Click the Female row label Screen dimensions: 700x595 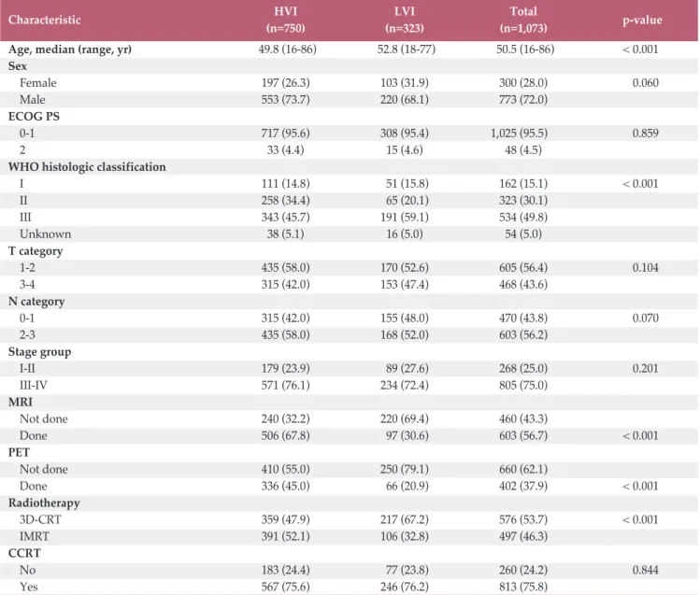coord(38,83)
